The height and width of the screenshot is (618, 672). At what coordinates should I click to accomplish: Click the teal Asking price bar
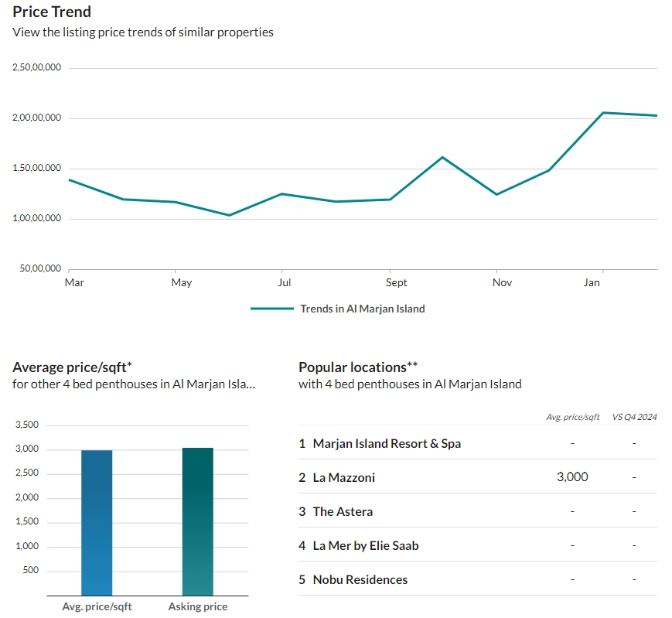coord(197,521)
